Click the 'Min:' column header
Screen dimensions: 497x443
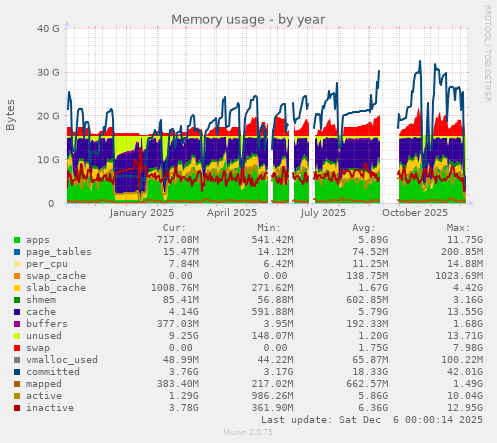click(269, 228)
